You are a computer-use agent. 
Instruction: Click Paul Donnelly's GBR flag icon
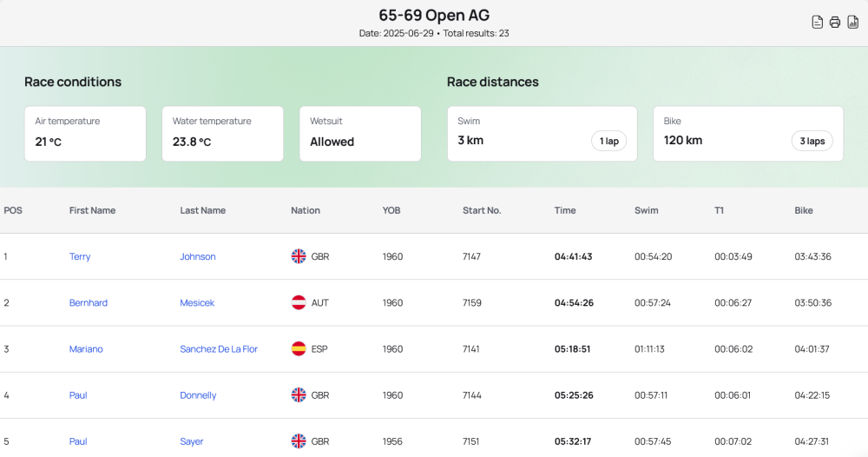299,395
